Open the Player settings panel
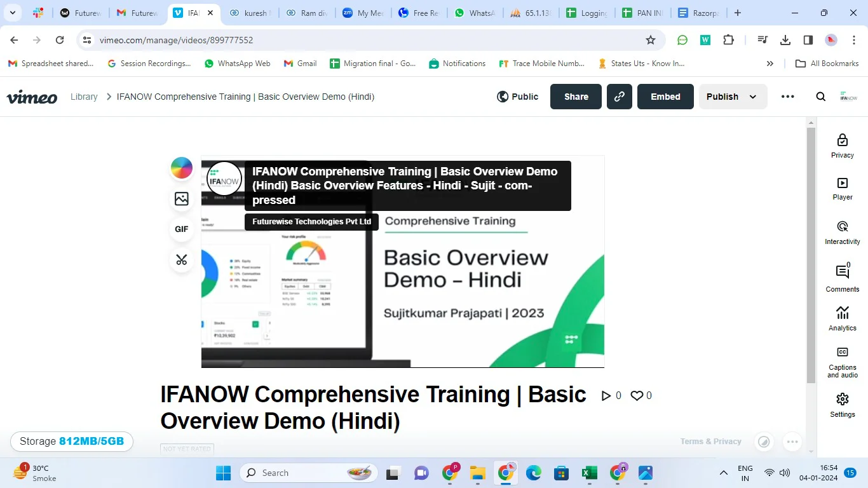Screen dimensions: 868x488 842,189
